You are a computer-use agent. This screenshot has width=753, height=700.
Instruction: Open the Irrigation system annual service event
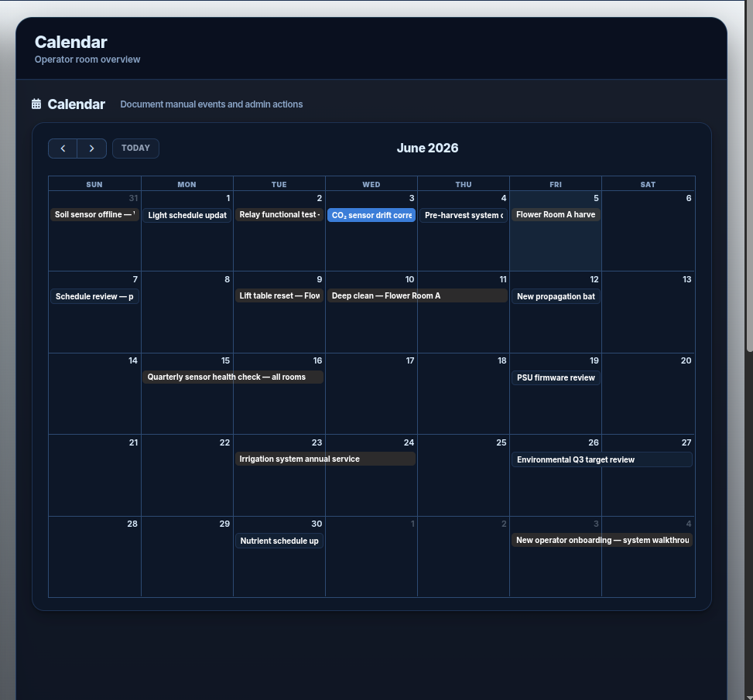pyautogui.click(x=325, y=459)
